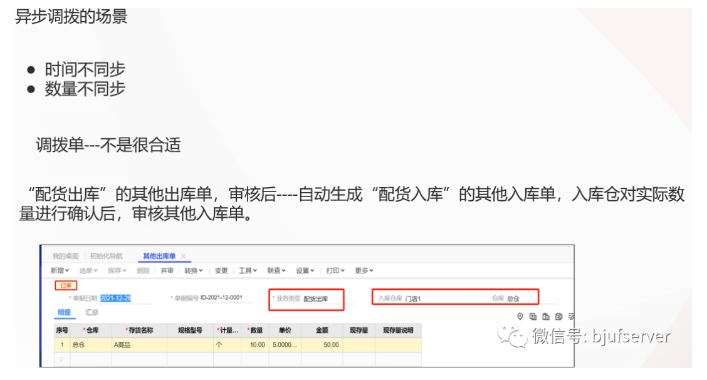Close the 其他出库单 tab with its X
This screenshot has width=707, height=380.
tap(184, 256)
